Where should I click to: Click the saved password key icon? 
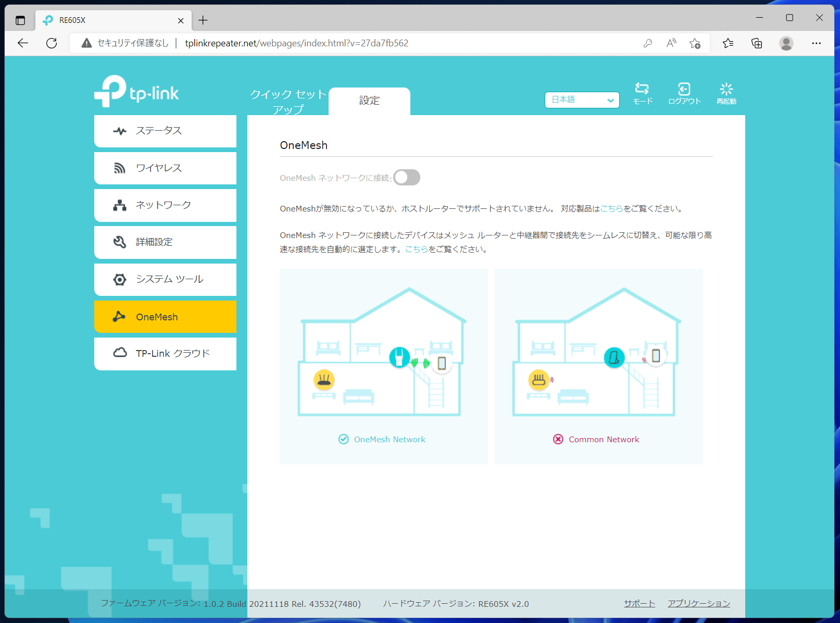[x=648, y=43]
